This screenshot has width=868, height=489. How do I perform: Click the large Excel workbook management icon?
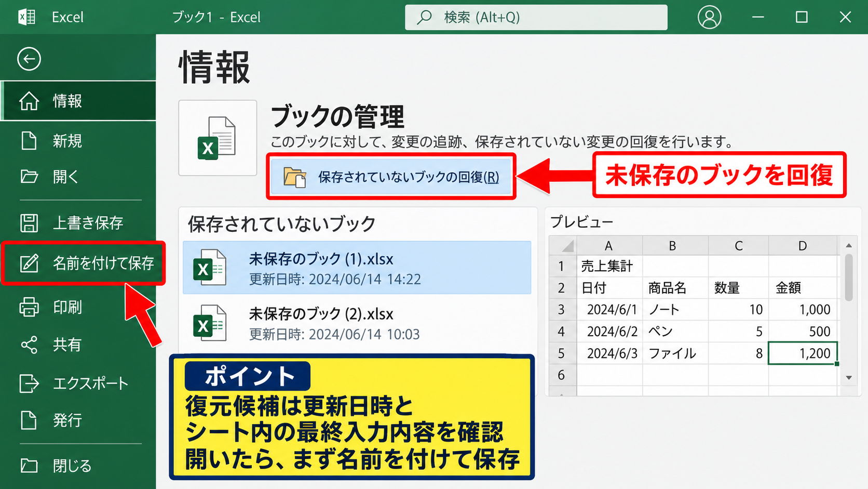coord(218,138)
